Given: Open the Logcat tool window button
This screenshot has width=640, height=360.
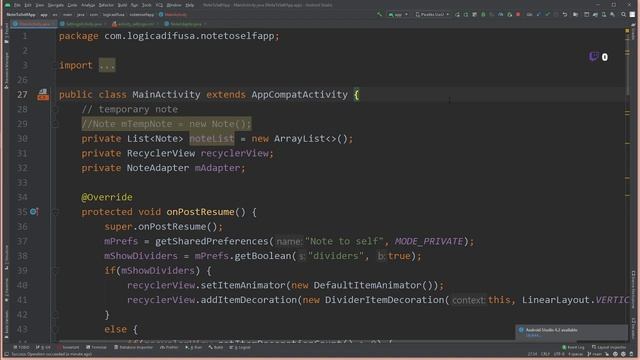Looking at the screenshot, I should coord(240,347).
